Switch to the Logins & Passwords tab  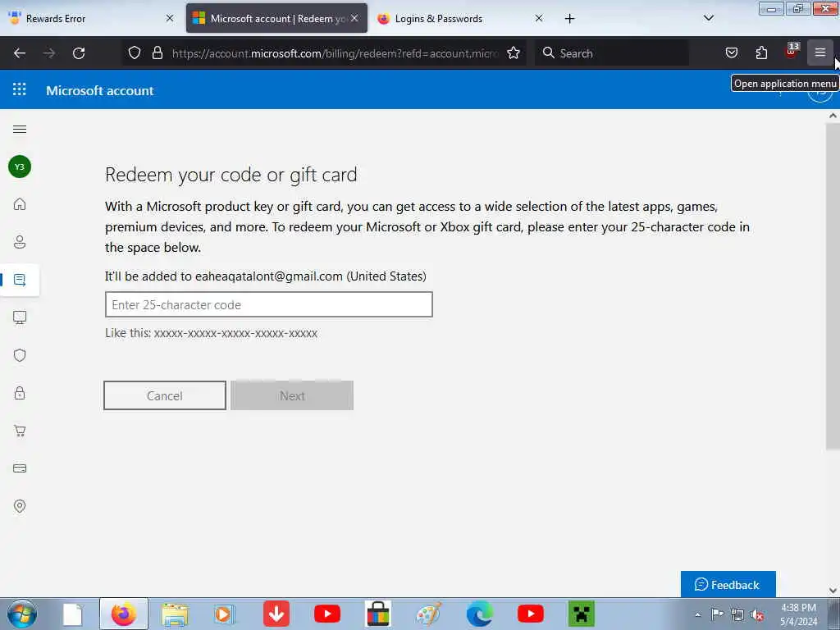pyautogui.click(x=459, y=19)
